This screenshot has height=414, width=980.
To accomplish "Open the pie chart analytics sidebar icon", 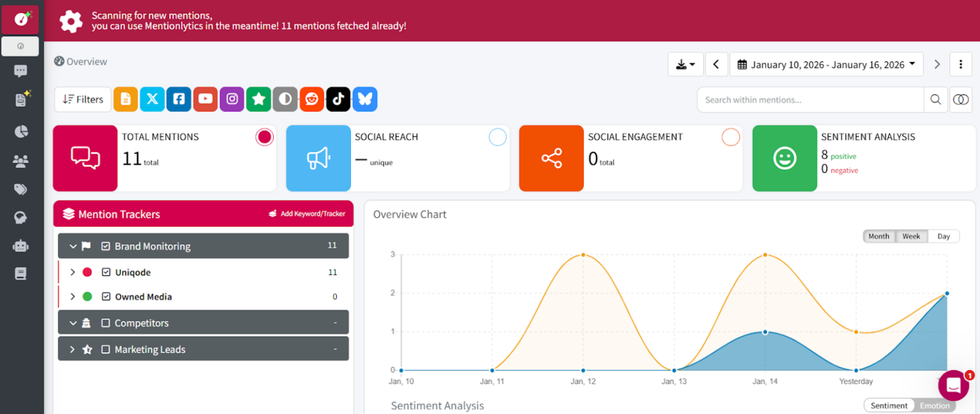I will pyautogui.click(x=21, y=132).
